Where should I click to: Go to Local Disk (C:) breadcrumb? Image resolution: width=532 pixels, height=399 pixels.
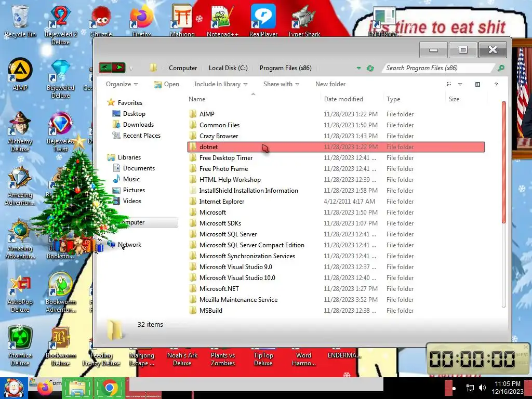(228, 68)
